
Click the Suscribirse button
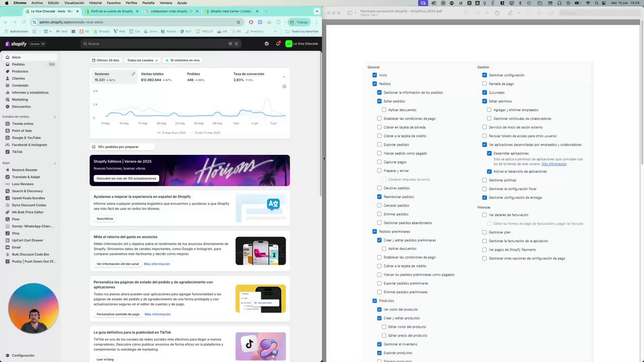[x=105, y=219]
